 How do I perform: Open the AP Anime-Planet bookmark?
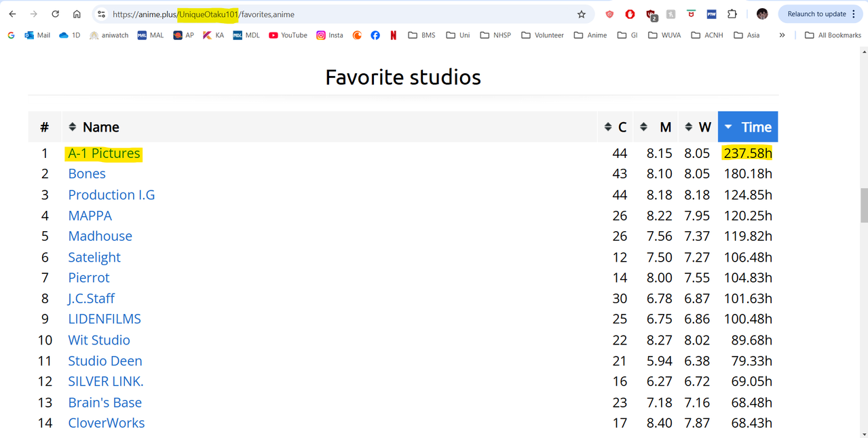[x=183, y=35]
